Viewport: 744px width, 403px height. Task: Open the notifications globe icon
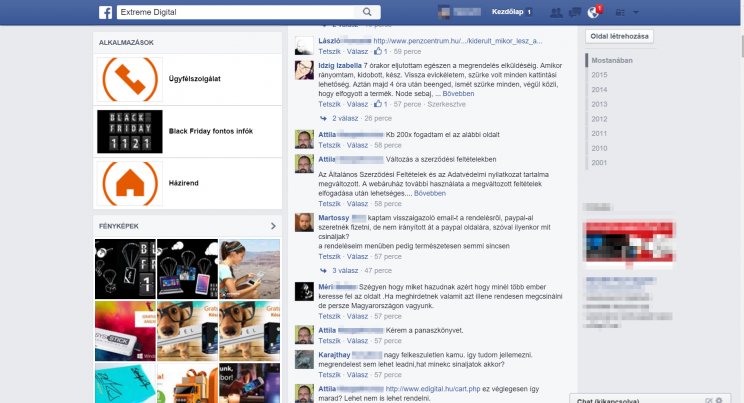coord(593,13)
